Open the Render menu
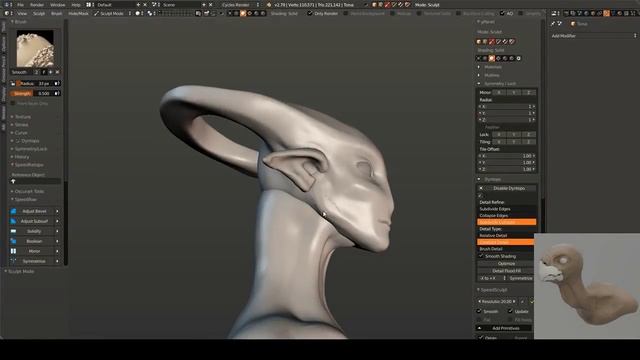640x360 pixels. pyautogui.click(x=37, y=5)
